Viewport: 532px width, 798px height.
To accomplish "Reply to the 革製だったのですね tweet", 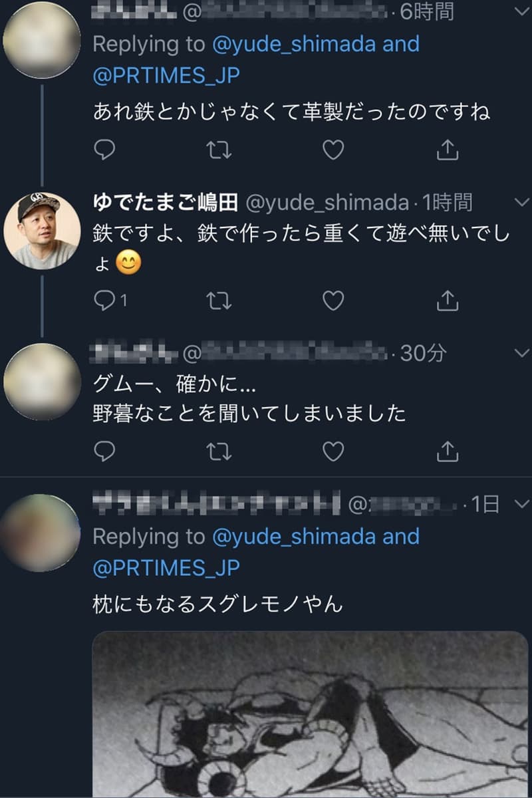I will [x=104, y=150].
